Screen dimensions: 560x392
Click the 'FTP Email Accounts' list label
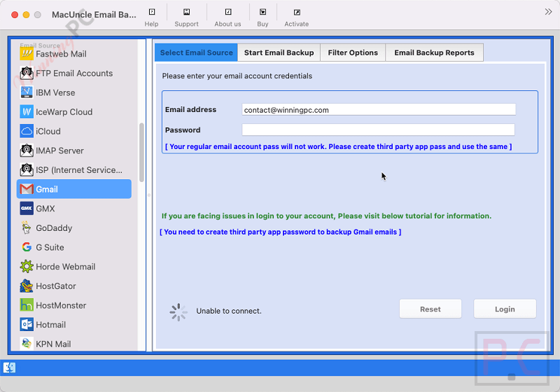(74, 73)
